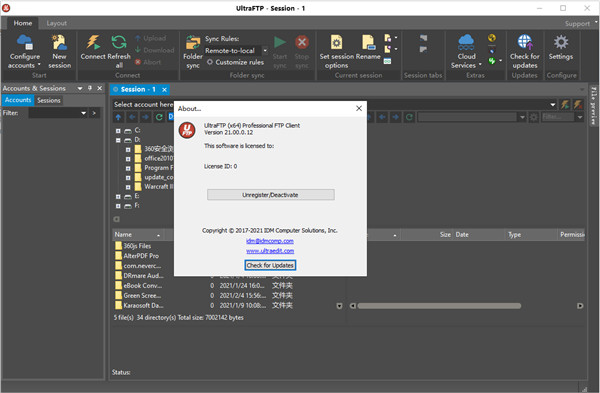Close the About dialog

359,108
